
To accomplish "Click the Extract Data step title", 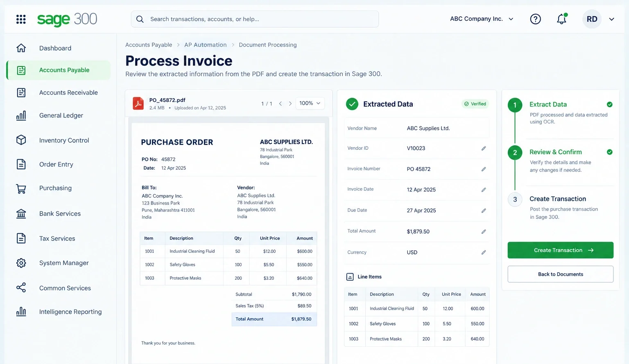I will [x=548, y=104].
